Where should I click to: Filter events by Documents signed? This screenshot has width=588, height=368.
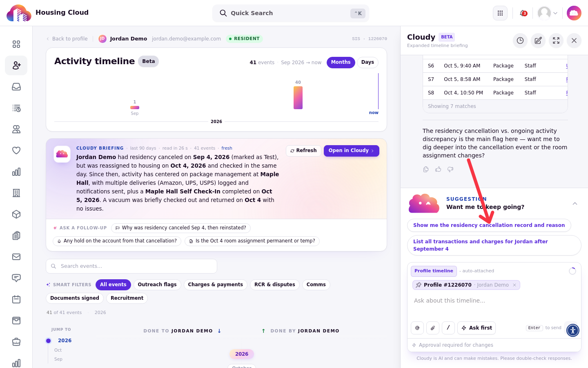pos(75,298)
